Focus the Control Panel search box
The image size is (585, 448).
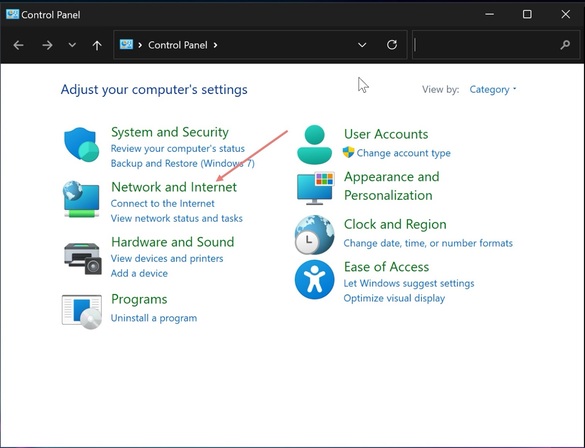point(496,45)
